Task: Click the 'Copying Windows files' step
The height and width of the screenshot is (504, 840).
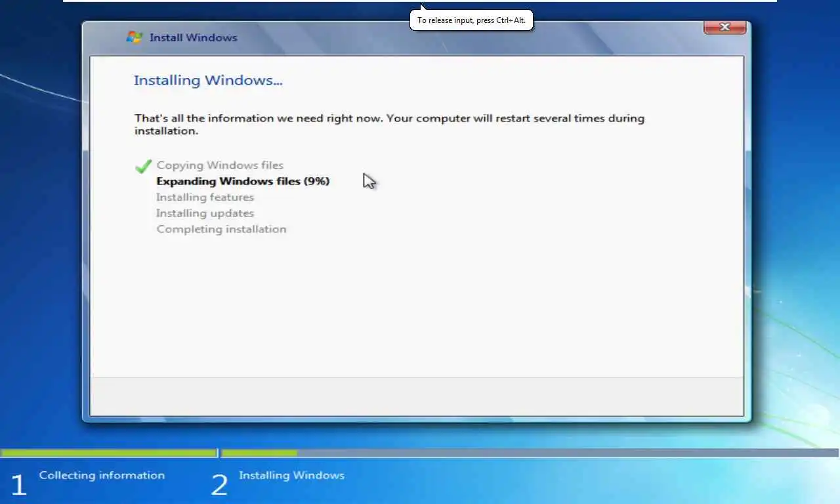Action: click(x=220, y=165)
